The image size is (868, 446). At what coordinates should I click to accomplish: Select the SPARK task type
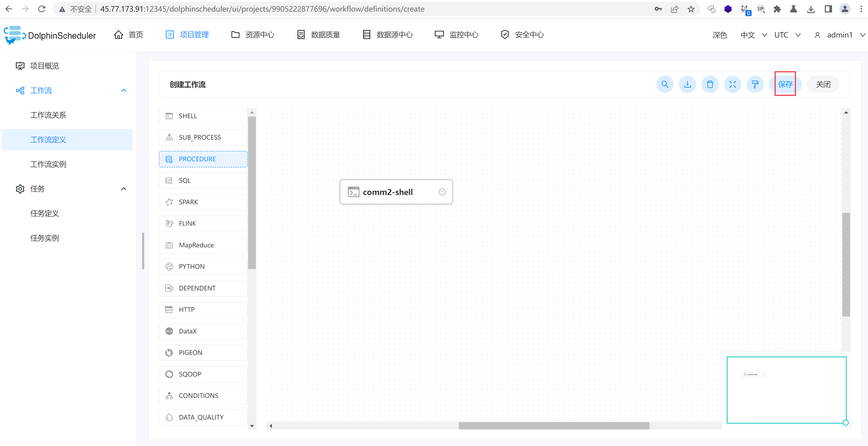(203, 202)
